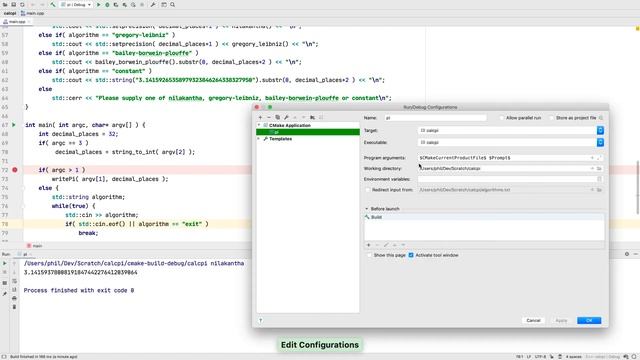This screenshot has height=360, width=640.
Task: Click the Build hammer icon in main toolbar
Action: click(53, 4)
